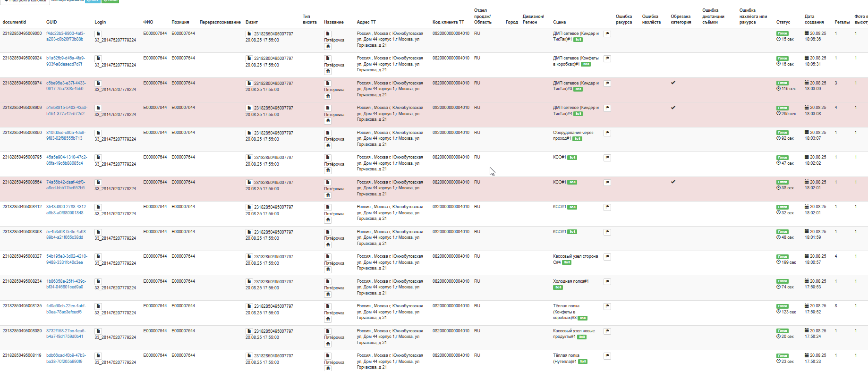The width and height of the screenshot is (868, 371).
Task: Open the Название file icon in row 23182850495008974
Action: tap(328, 83)
